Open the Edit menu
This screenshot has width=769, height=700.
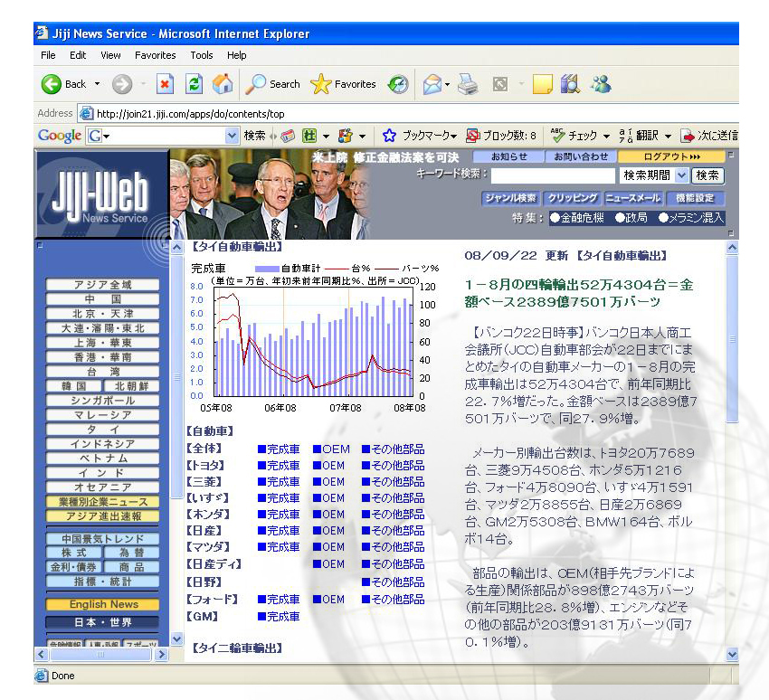[78, 55]
